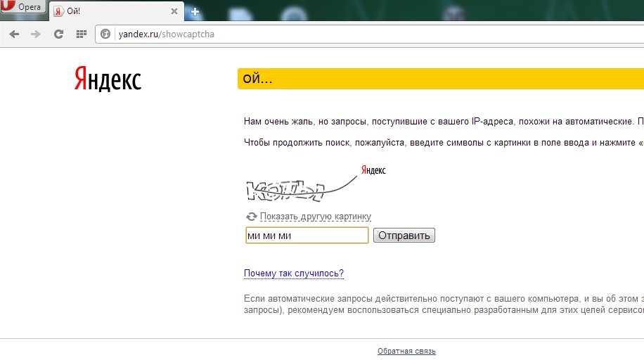The height and width of the screenshot is (360, 644).
Task: Click the refresh captcha arrows icon
Action: [252, 216]
